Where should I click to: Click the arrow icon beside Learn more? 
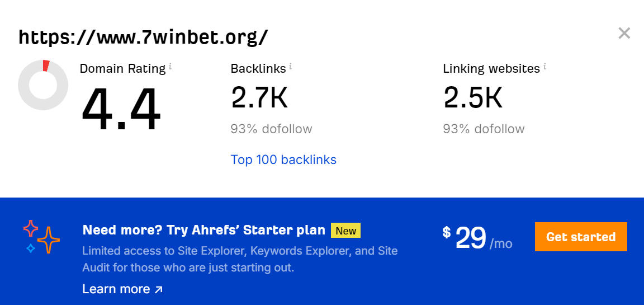[159, 289]
